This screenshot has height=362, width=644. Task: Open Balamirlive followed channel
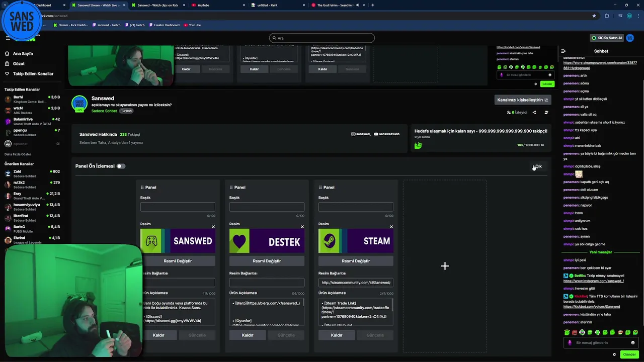click(x=31, y=121)
